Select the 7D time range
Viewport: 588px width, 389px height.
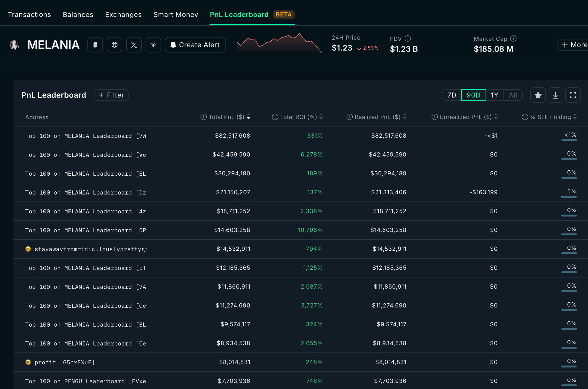pyautogui.click(x=452, y=95)
